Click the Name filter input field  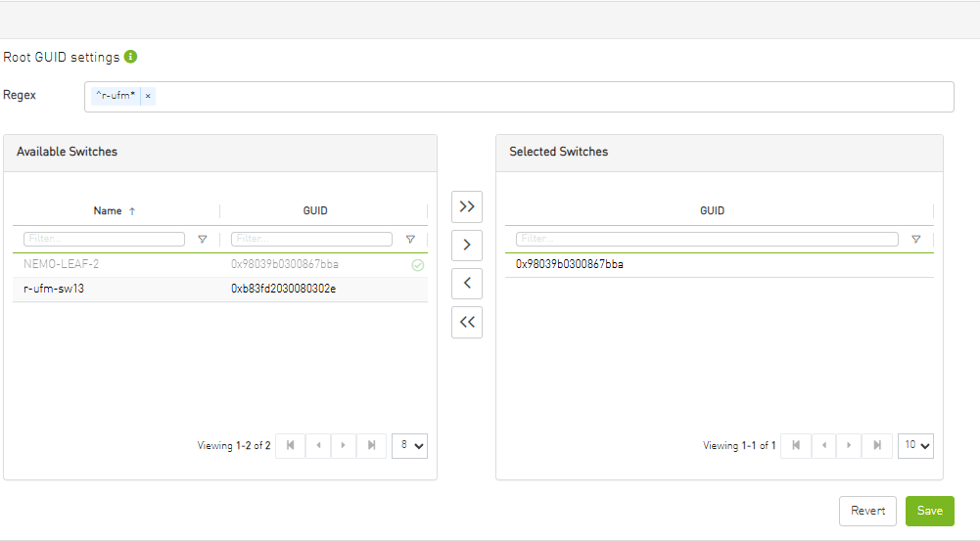(x=104, y=239)
